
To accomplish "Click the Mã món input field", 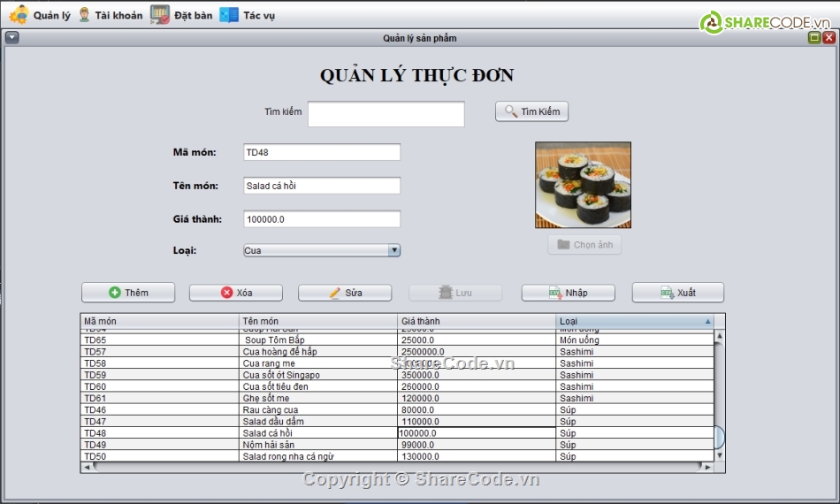I will [322, 152].
